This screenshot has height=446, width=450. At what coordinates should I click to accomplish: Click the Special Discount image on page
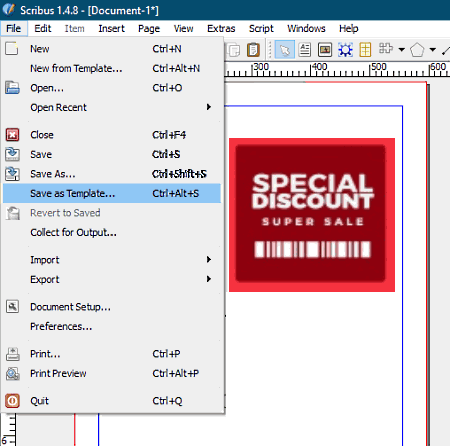click(x=312, y=215)
